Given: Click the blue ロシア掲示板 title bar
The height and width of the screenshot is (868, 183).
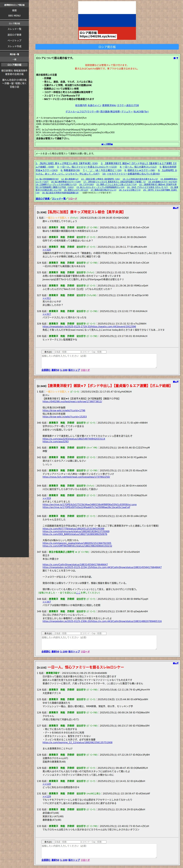Looking at the screenshot, I should [x=107, y=47].
